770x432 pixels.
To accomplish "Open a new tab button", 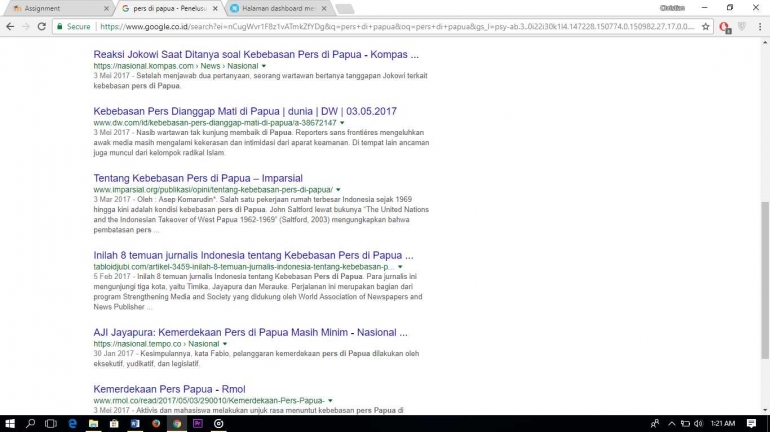I will 345,8.
